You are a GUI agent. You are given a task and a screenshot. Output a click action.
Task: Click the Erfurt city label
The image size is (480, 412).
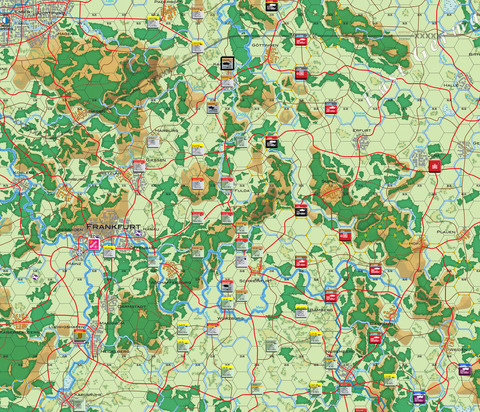(362, 130)
